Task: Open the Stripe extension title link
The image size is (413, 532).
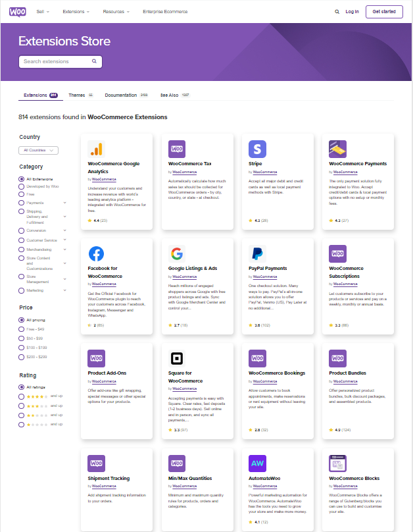Action: click(x=255, y=163)
